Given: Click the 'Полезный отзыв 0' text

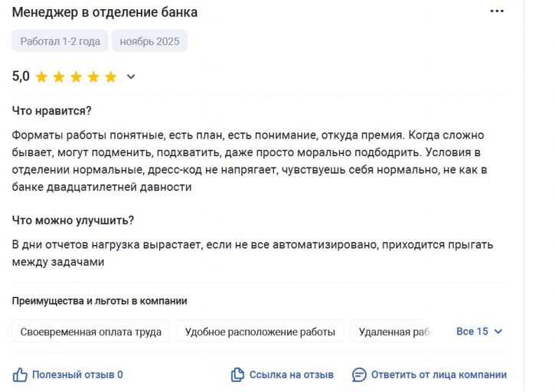Looking at the screenshot, I should coord(77,374).
